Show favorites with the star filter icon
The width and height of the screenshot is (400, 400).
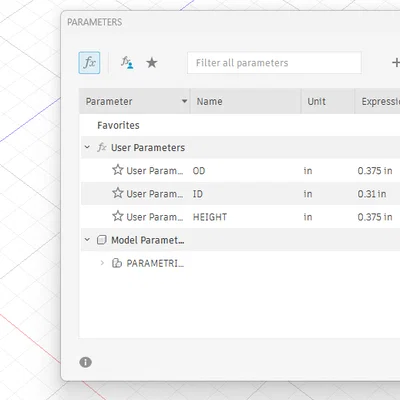click(x=152, y=62)
